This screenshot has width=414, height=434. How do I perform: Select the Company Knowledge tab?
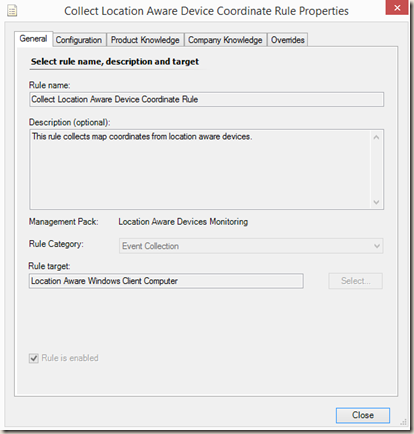(225, 40)
